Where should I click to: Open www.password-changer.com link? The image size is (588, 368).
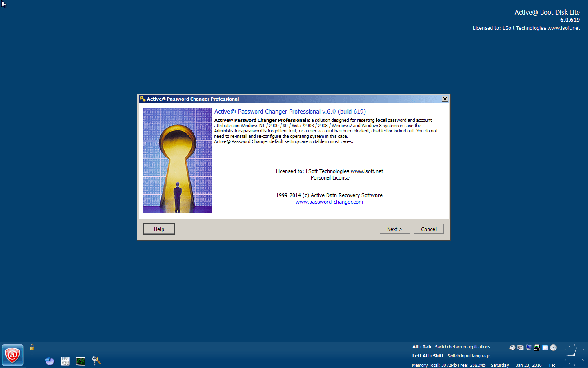329,202
